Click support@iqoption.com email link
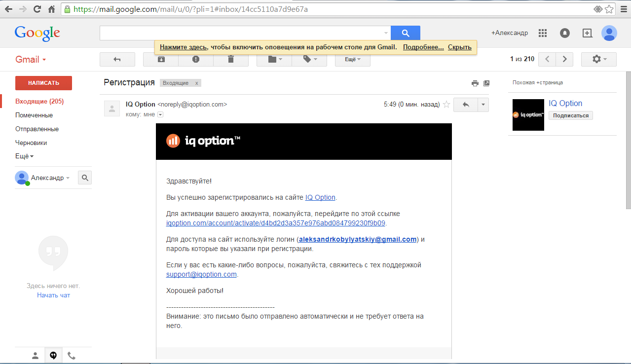Screen dimensions: 631x364 click(x=202, y=274)
